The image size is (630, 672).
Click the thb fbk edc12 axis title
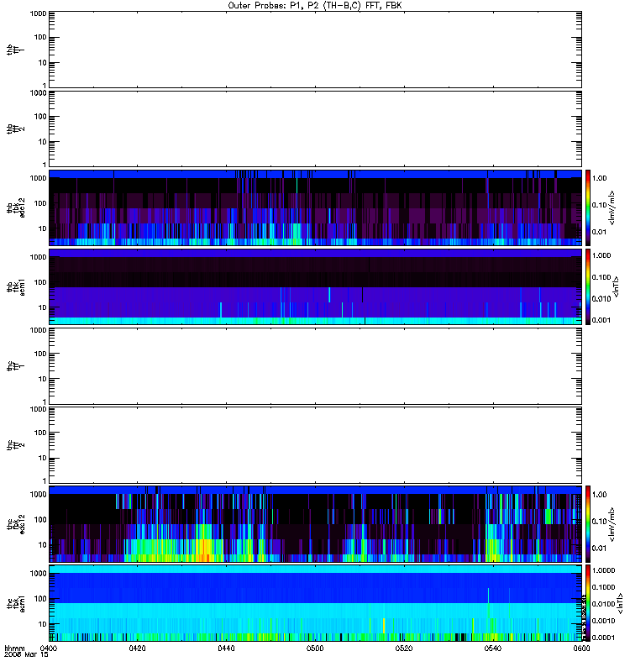(x=16, y=207)
